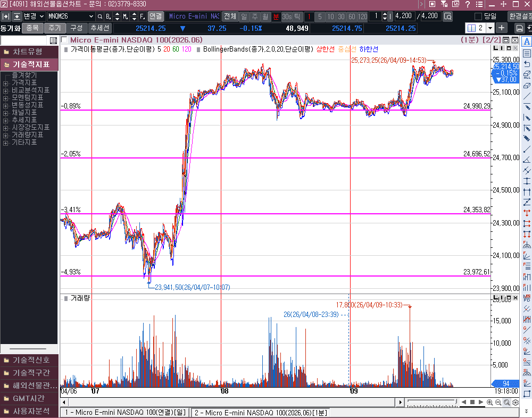Switch to Micro E-mini NASDAQ 100(연결)[일] tab
Screen dimensions: 532x418
pos(124,413)
